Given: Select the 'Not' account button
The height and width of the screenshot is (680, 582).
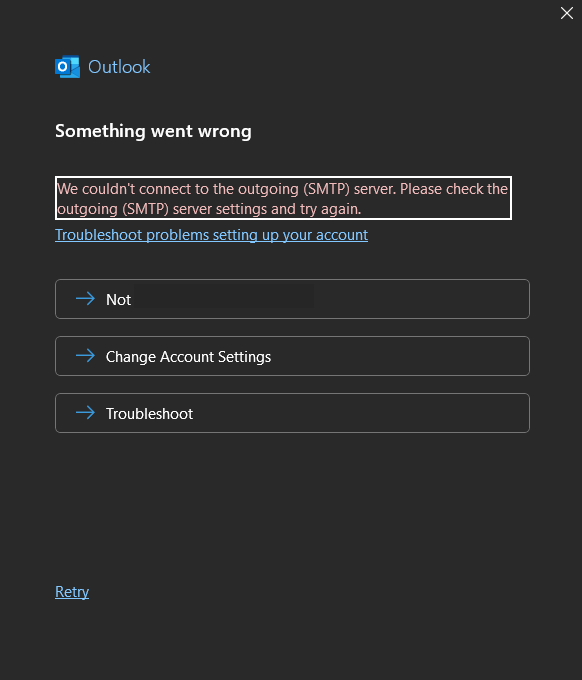Looking at the screenshot, I should coord(292,299).
